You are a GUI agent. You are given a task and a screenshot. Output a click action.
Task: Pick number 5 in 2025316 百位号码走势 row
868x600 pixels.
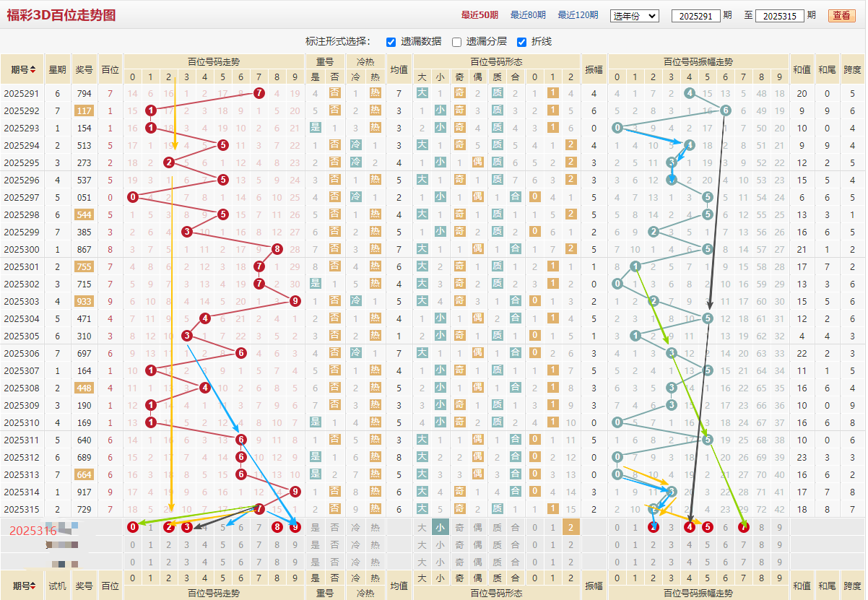click(223, 527)
